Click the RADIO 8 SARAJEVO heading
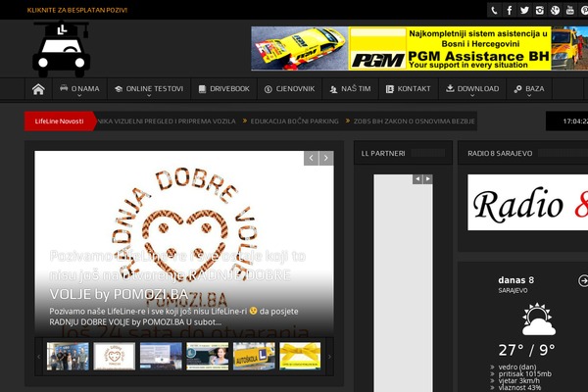This screenshot has width=588, height=392. click(x=500, y=154)
